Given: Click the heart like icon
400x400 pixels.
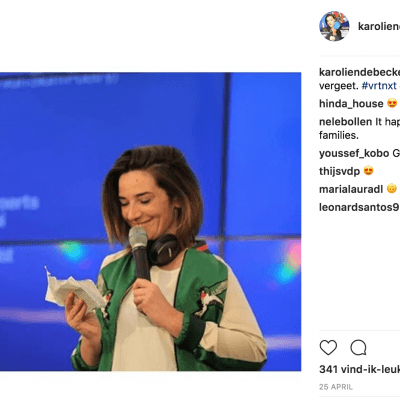Looking at the screenshot, I should click(328, 348).
